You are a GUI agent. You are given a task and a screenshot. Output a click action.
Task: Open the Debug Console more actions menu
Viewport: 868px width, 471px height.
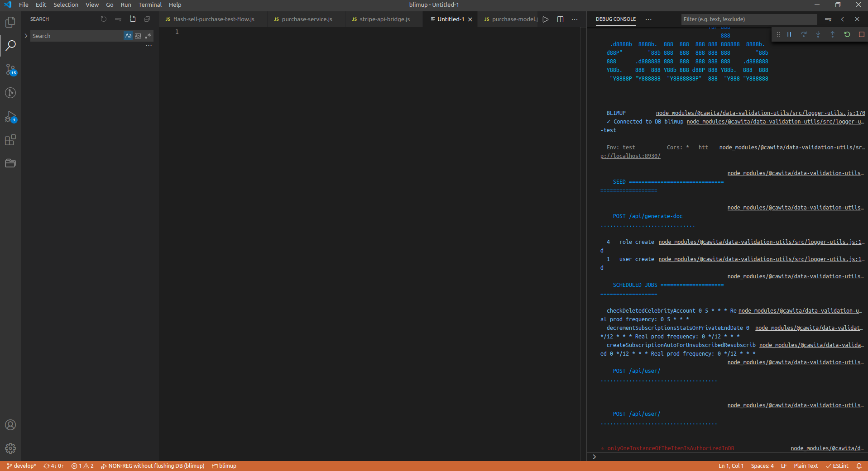coord(649,19)
